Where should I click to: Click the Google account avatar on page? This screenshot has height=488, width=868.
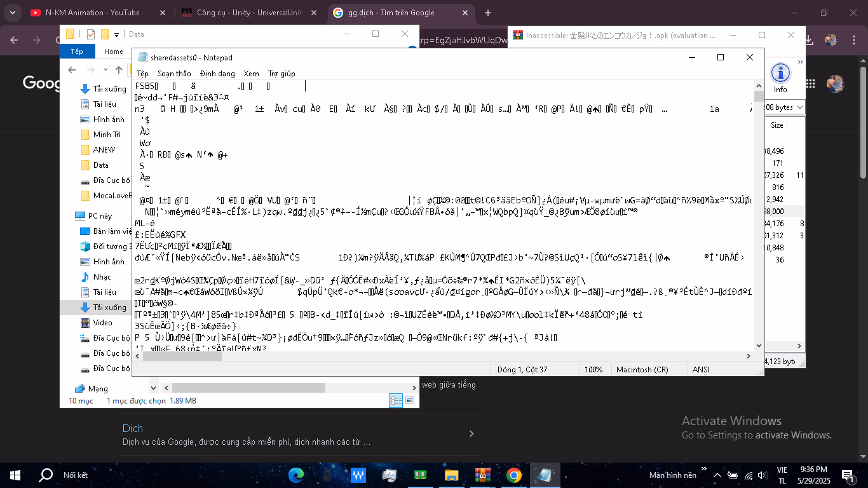pos(835,83)
